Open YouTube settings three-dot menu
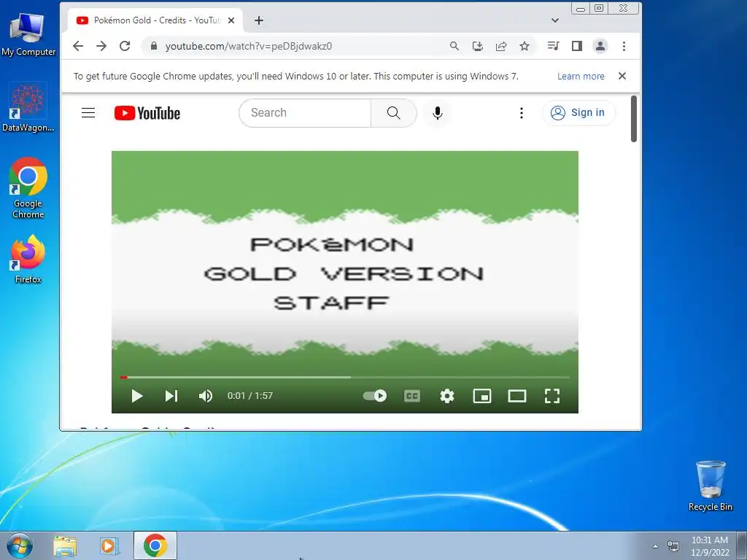 [x=521, y=113]
